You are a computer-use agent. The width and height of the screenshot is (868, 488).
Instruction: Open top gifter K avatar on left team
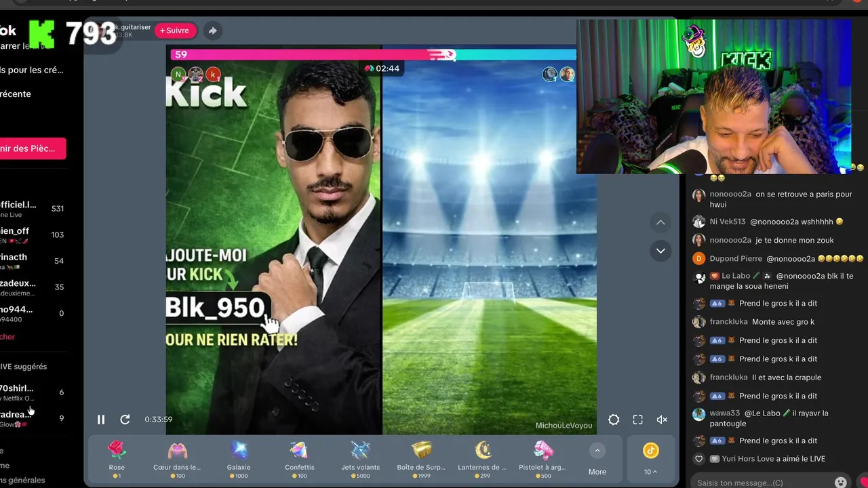pos(213,75)
